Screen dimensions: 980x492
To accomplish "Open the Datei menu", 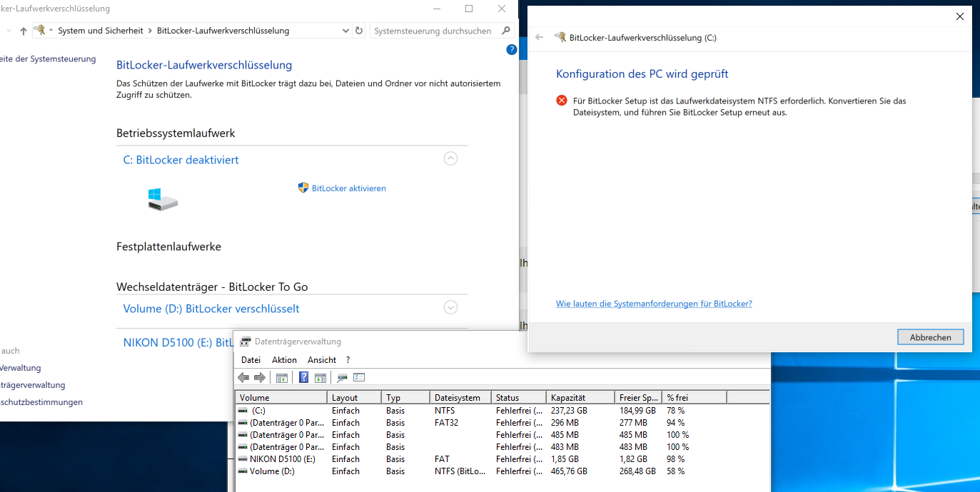I will (x=251, y=360).
